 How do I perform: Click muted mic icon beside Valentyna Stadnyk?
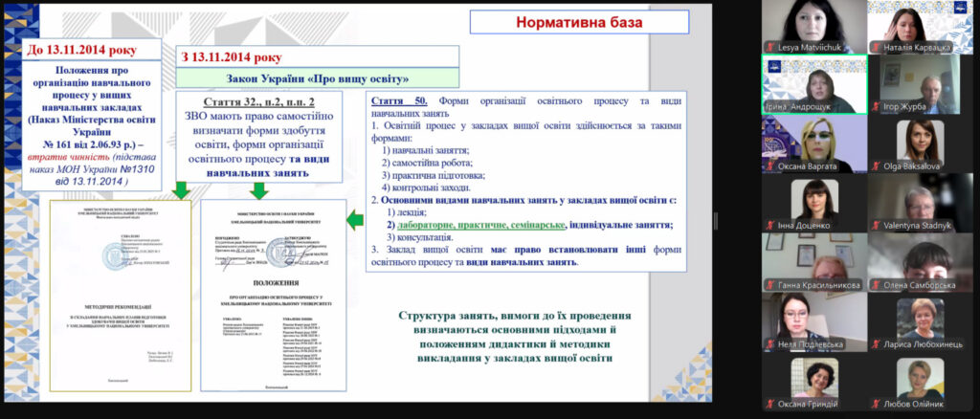pyautogui.click(x=875, y=226)
